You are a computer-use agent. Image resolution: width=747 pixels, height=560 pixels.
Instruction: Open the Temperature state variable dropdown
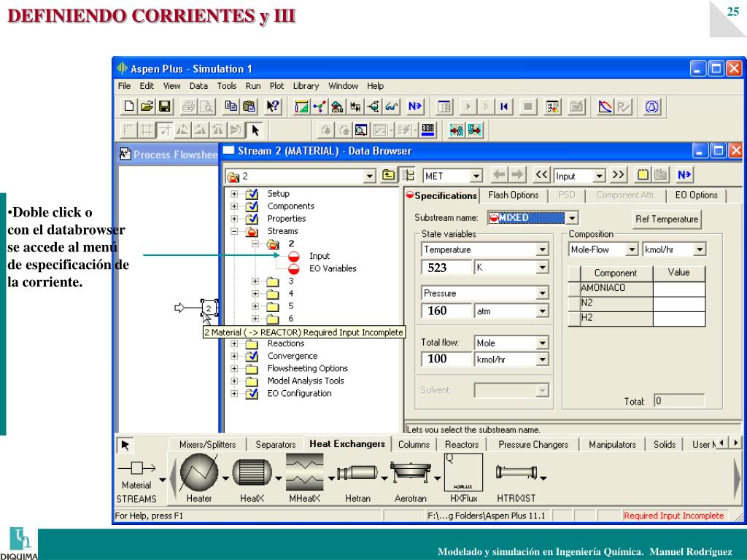click(x=542, y=249)
